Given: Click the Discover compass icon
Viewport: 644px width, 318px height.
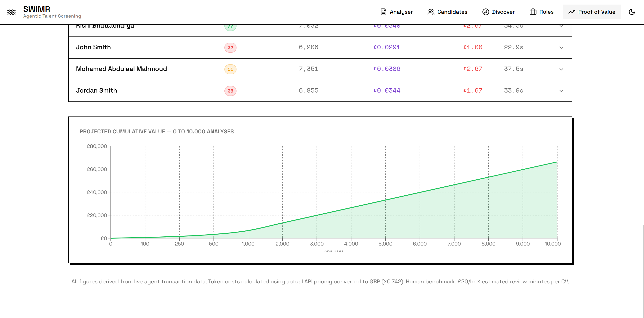Looking at the screenshot, I should 486,12.
